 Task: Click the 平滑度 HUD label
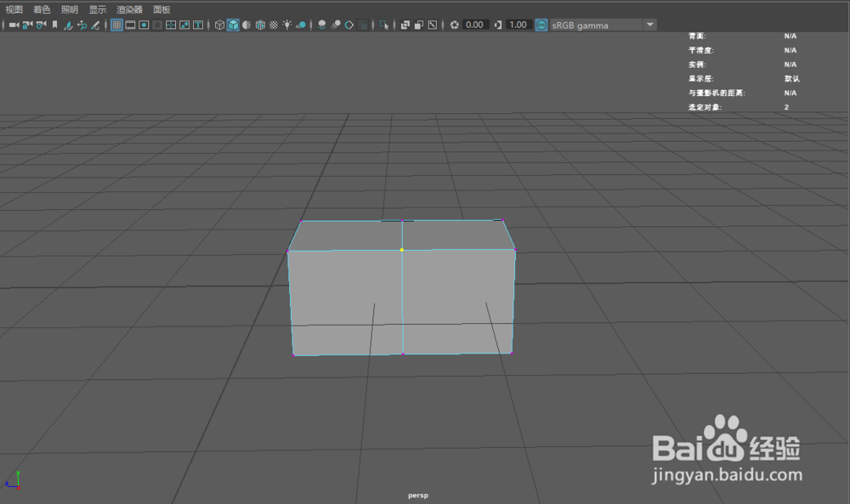point(701,50)
